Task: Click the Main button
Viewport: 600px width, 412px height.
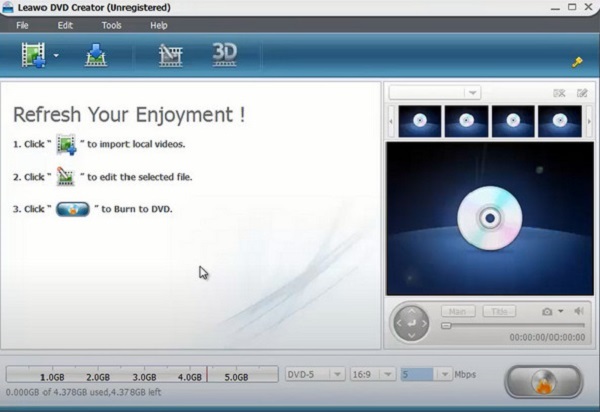Action: 458,311
